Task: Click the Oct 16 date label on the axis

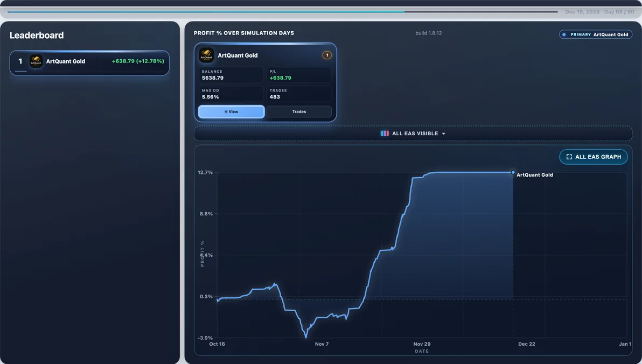Action: [x=217, y=344]
